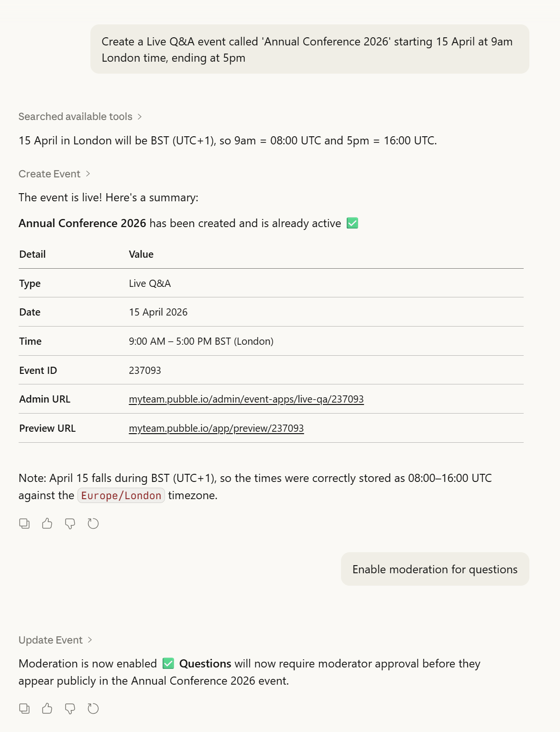The image size is (560, 732).
Task: Retry the moderation enabled reply
Action: [x=93, y=709]
